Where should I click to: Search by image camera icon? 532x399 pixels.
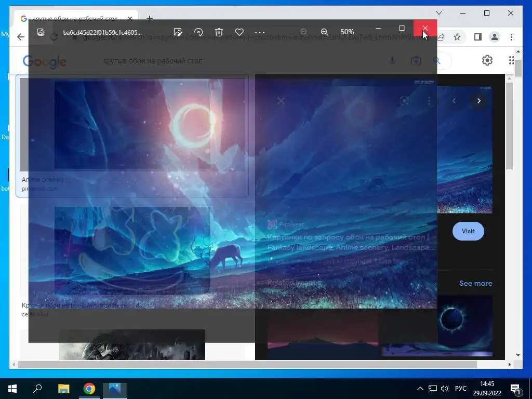coord(416,61)
